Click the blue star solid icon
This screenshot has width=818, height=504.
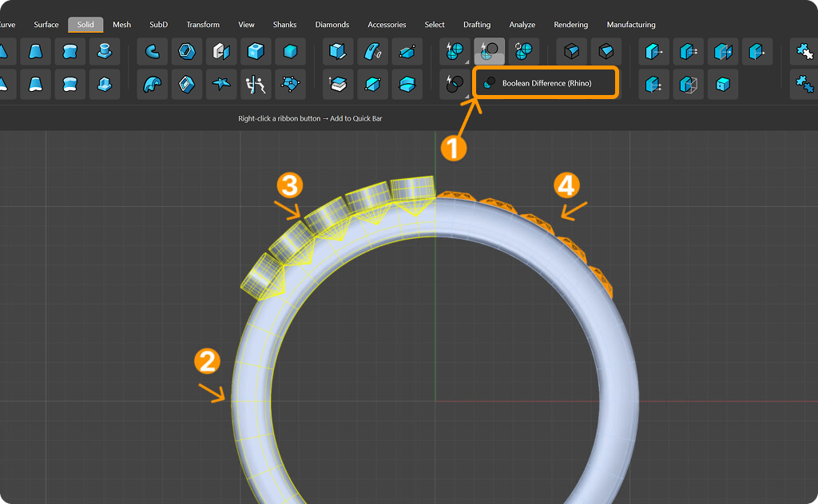(x=221, y=84)
